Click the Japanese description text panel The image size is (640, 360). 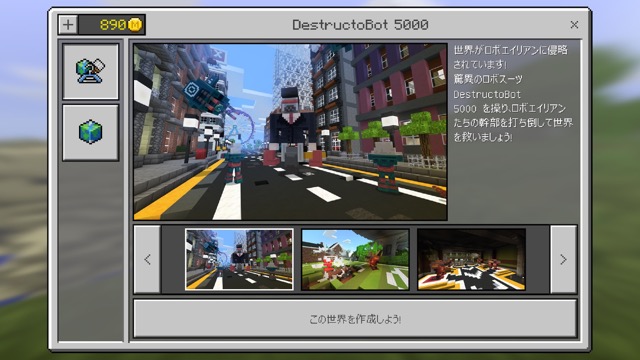click(x=513, y=94)
